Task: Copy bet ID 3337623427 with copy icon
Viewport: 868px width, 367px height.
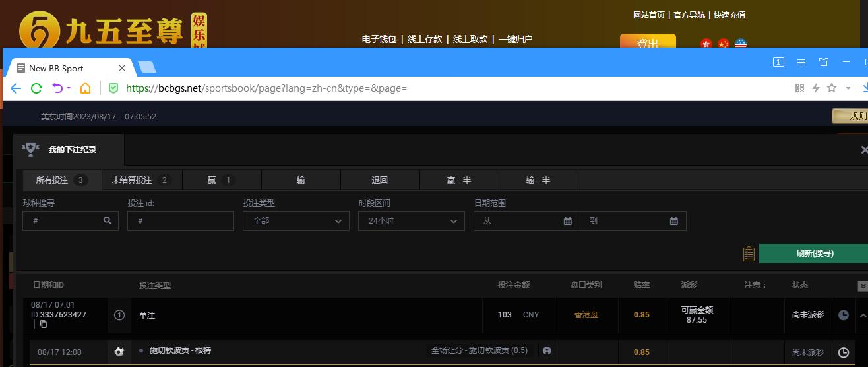Action: pyautogui.click(x=44, y=324)
